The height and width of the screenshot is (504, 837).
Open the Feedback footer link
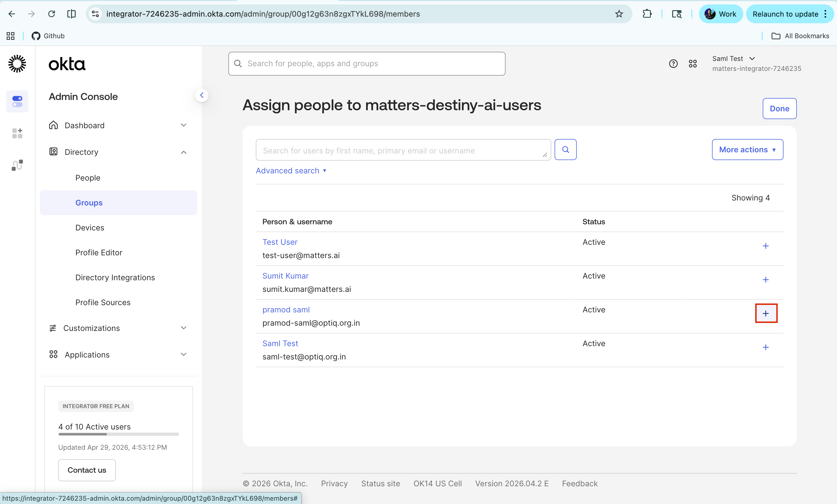tap(580, 483)
